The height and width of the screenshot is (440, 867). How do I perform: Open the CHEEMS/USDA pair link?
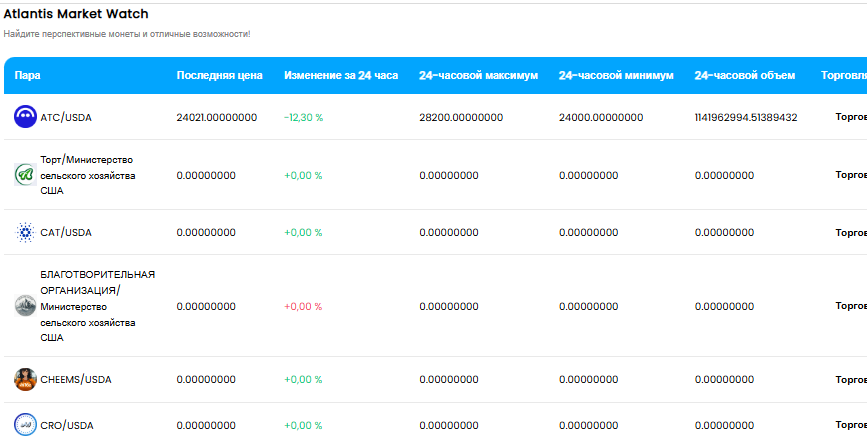click(x=76, y=379)
